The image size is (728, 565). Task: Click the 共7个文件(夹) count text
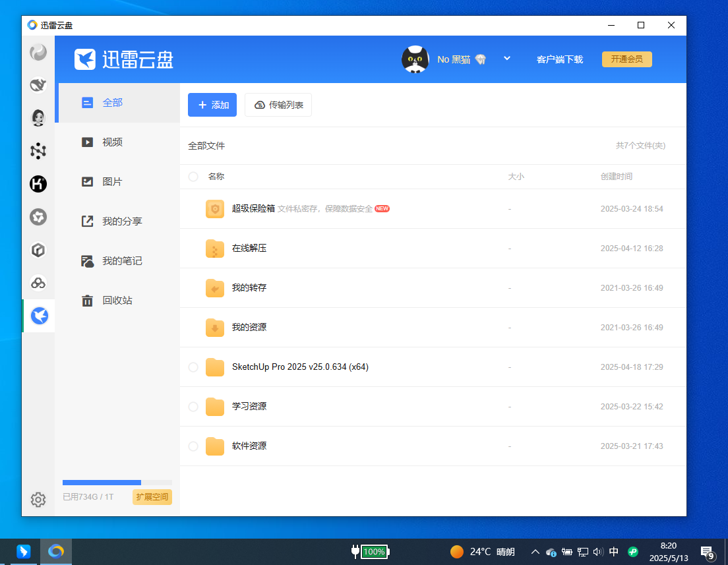(641, 146)
